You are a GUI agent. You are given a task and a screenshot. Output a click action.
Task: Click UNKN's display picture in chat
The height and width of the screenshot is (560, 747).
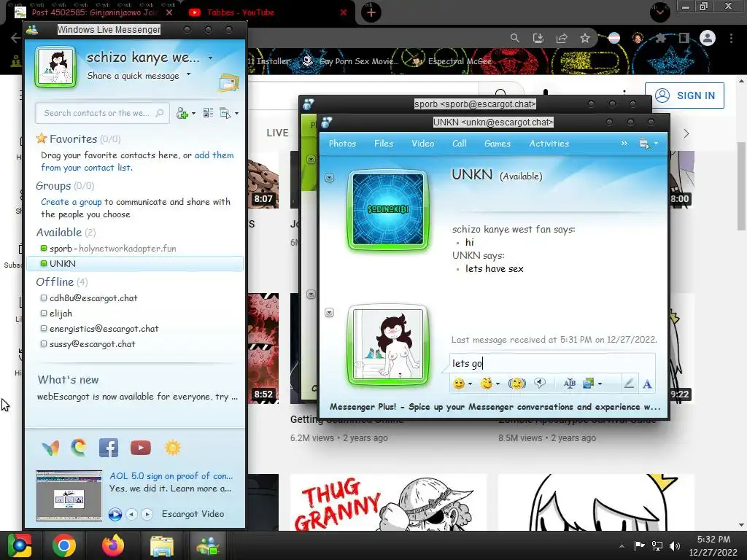click(x=388, y=209)
